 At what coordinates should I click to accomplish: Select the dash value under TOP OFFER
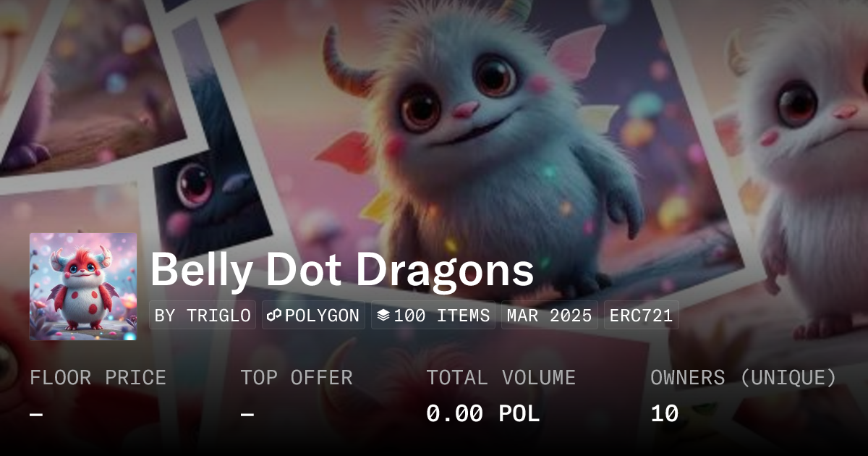[247, 414]
